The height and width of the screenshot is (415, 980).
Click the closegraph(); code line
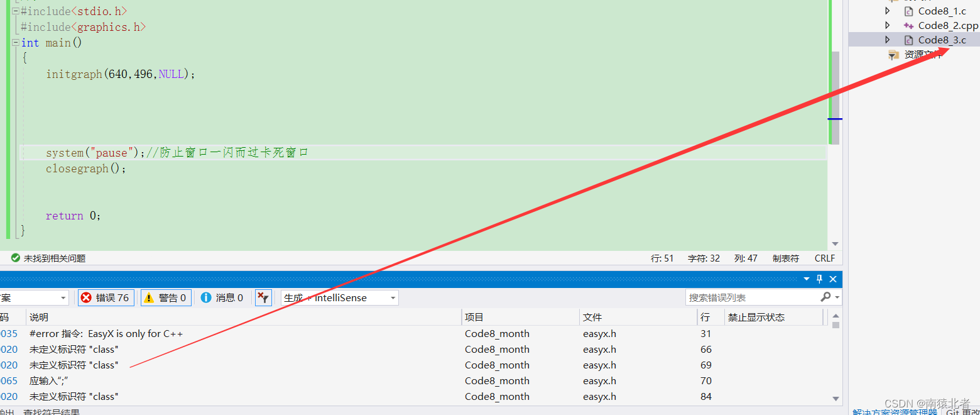[86, 169]
